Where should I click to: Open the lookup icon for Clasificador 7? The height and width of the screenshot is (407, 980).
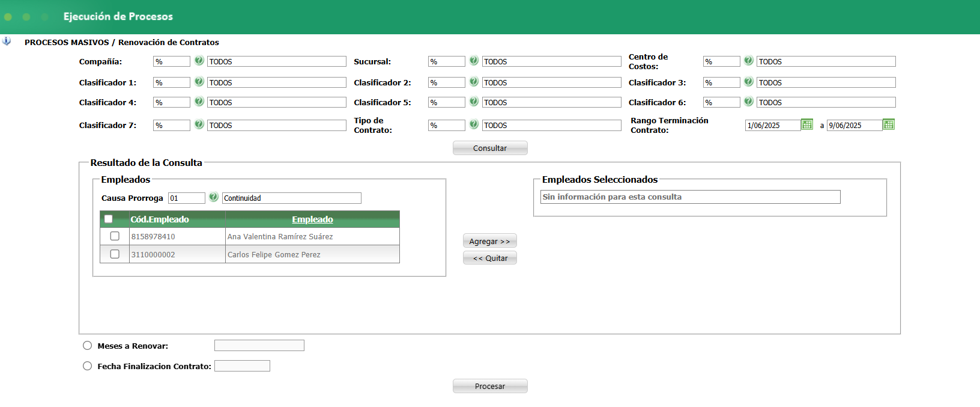pyautogui.click(x=199, y=124)
